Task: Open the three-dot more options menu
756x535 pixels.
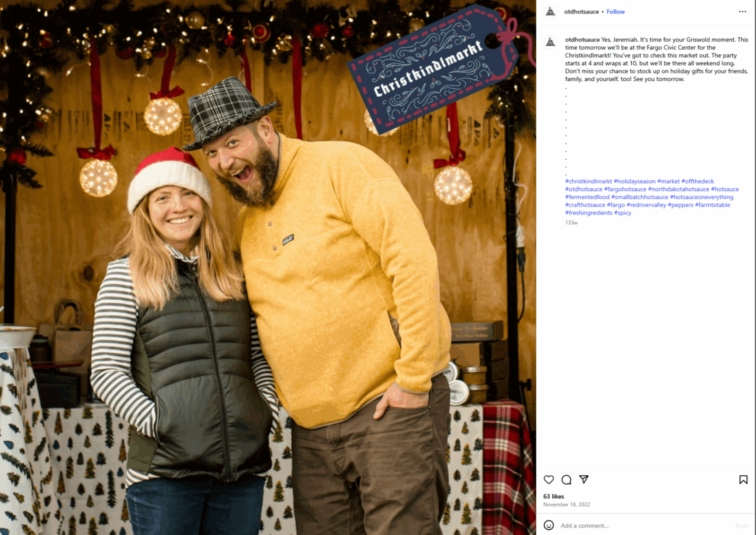Action: tap(742, 12)
